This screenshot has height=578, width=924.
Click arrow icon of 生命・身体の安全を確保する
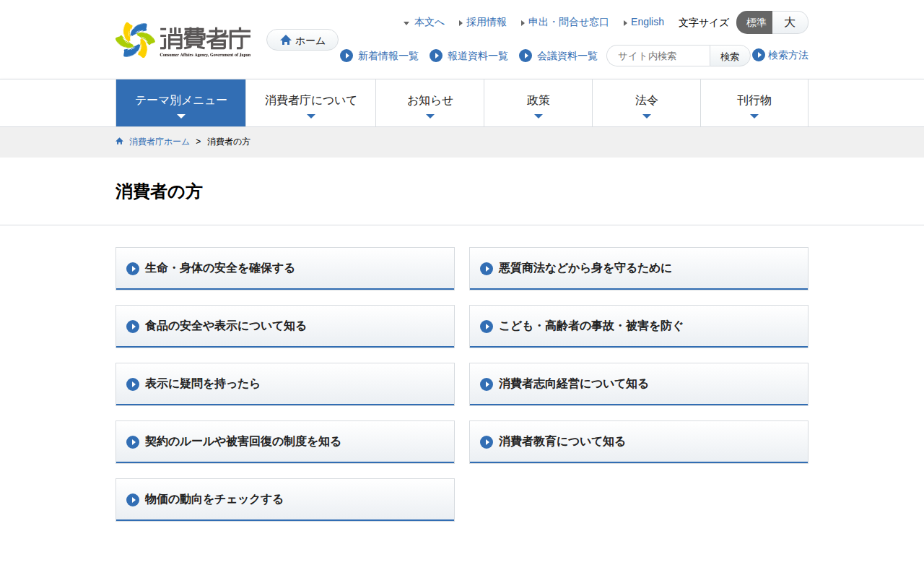click(x=133, y=269)
